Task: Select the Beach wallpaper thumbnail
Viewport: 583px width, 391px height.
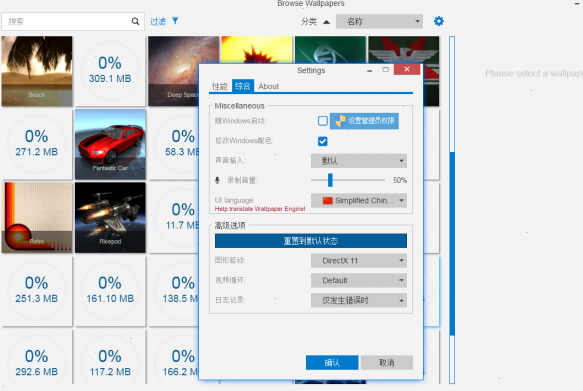Action: 37,71
